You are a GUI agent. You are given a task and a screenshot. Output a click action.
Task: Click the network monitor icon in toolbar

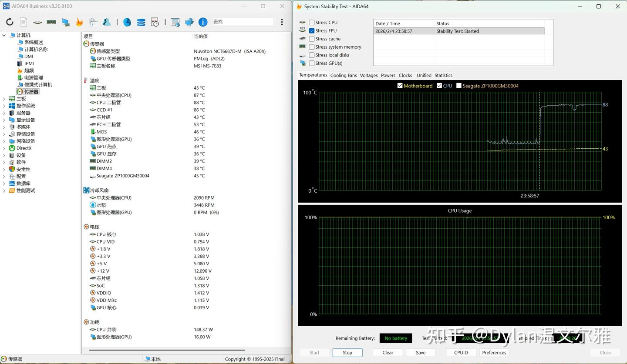(65, 22)
